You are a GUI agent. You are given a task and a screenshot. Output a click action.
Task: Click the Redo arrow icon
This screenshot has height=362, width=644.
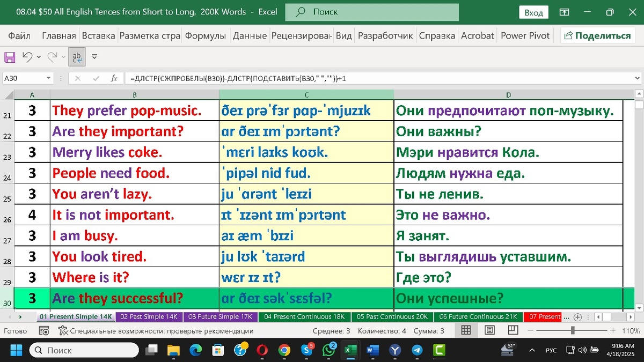(52, 56)
